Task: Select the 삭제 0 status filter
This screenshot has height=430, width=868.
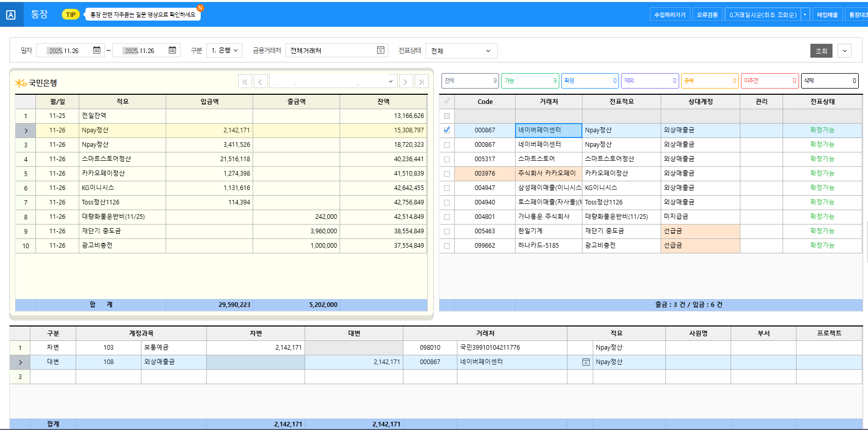Action: point(830,81)
